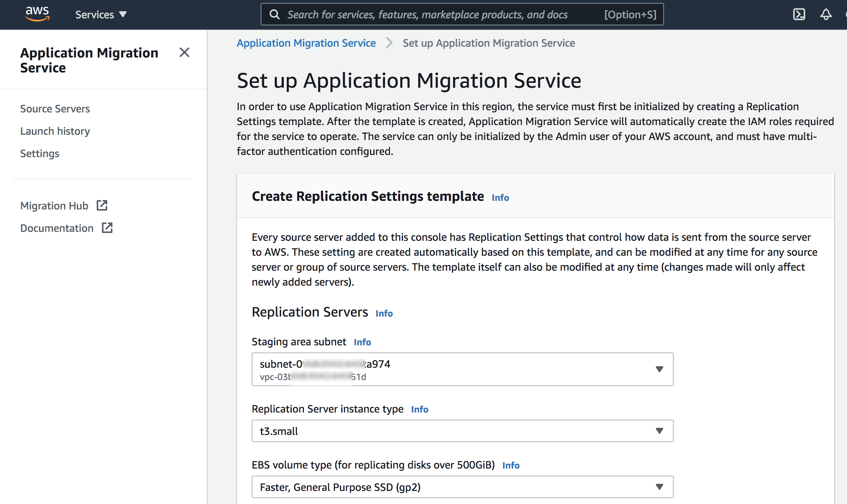Click Info link for Staging area subnet
The height and width of the screenshot is (504, 847).
point(362,342)
